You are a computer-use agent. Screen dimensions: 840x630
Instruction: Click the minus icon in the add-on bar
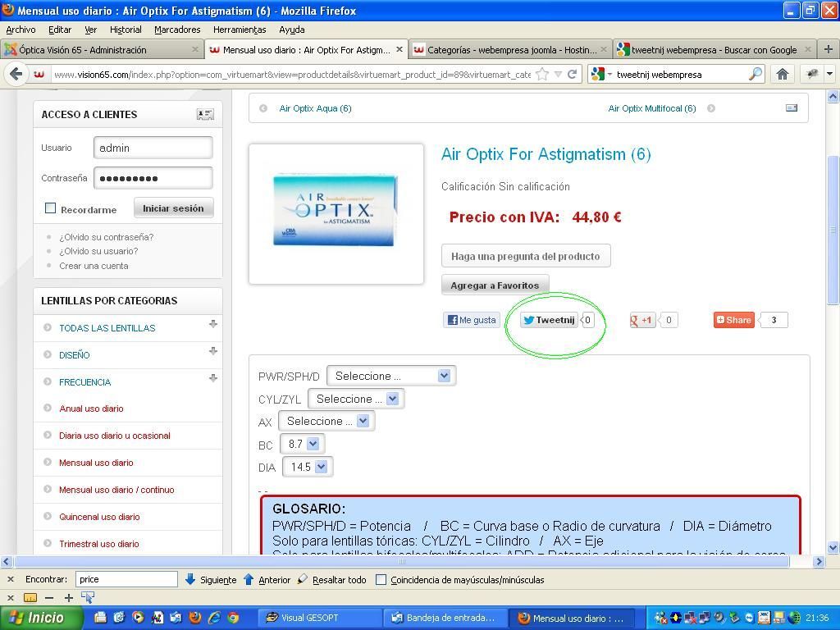[49, 597]
